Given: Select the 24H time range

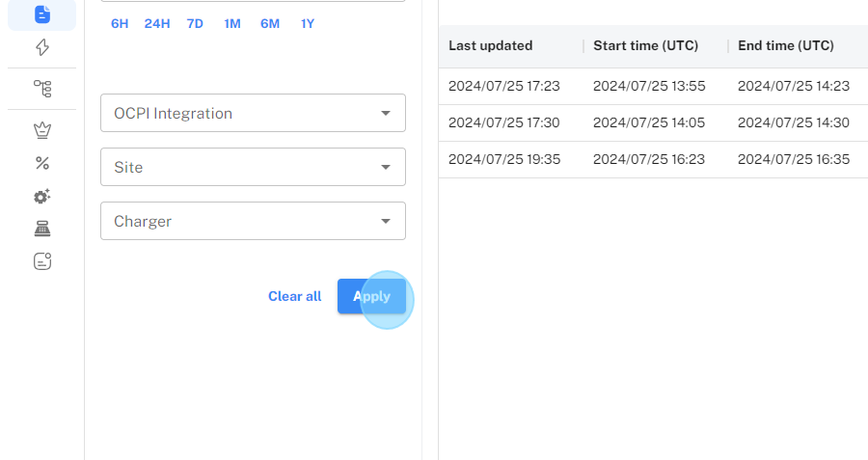Looking at the screenshot, I should [157, 23].
